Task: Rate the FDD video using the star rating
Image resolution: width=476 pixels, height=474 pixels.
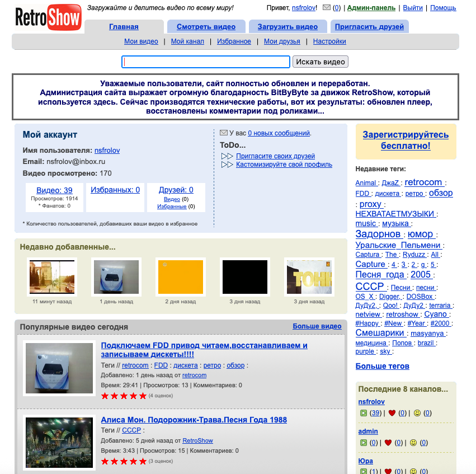Action: pyautogui.click(x=124, y=396)
